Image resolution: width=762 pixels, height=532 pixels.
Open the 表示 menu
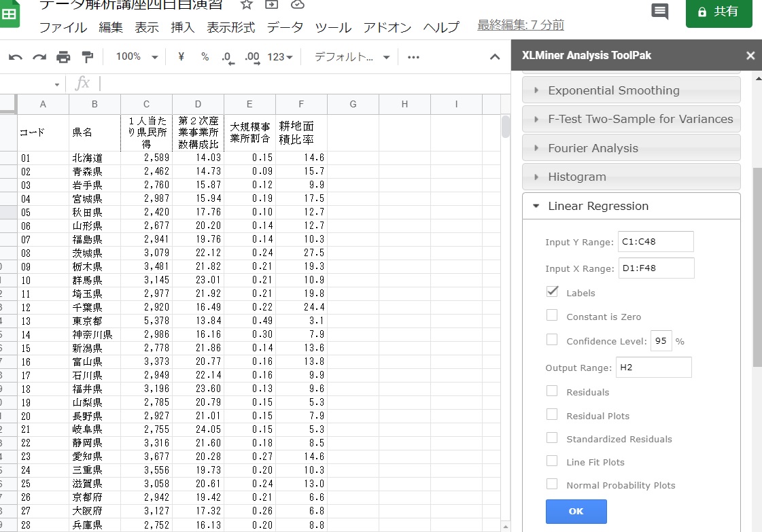[x=147, y=27]
